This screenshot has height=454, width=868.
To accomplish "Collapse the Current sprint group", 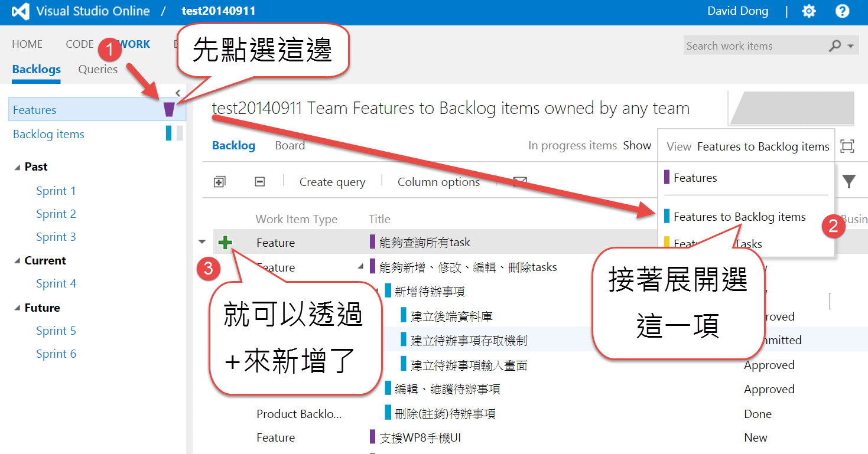I will pyautogui.click(x=17, y=261).
